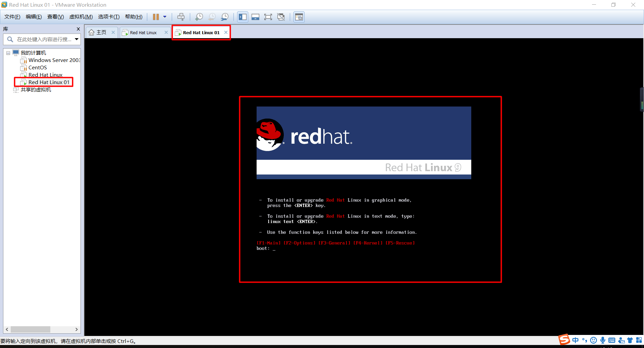The image size is (644, 348).
Task: Select Red Hat Linux 01 in library tree
Action: click(49, 82)
